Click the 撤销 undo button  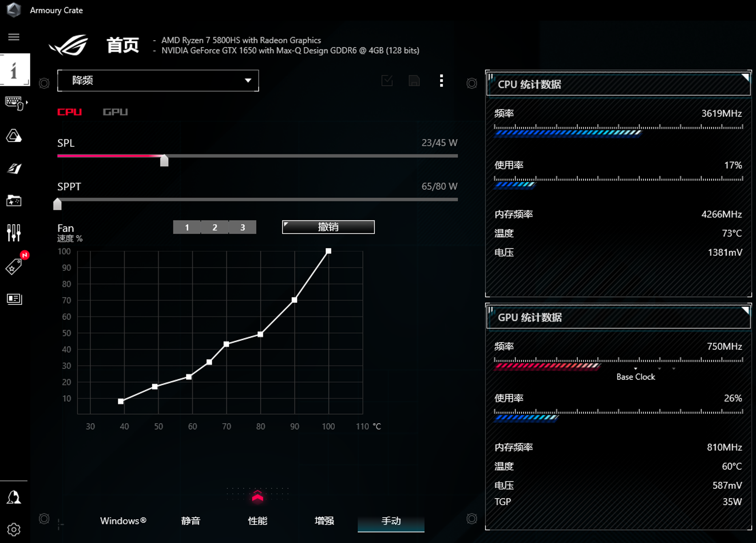tap(328, 227)
